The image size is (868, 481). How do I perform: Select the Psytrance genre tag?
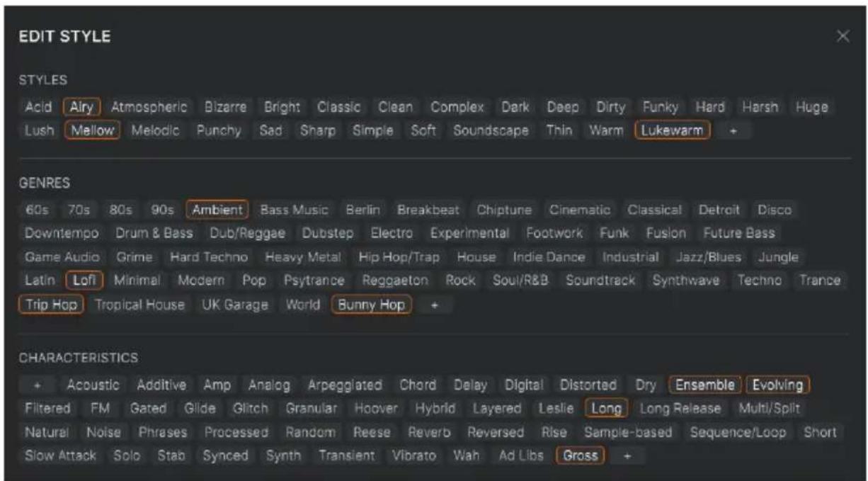coord(314,280)
